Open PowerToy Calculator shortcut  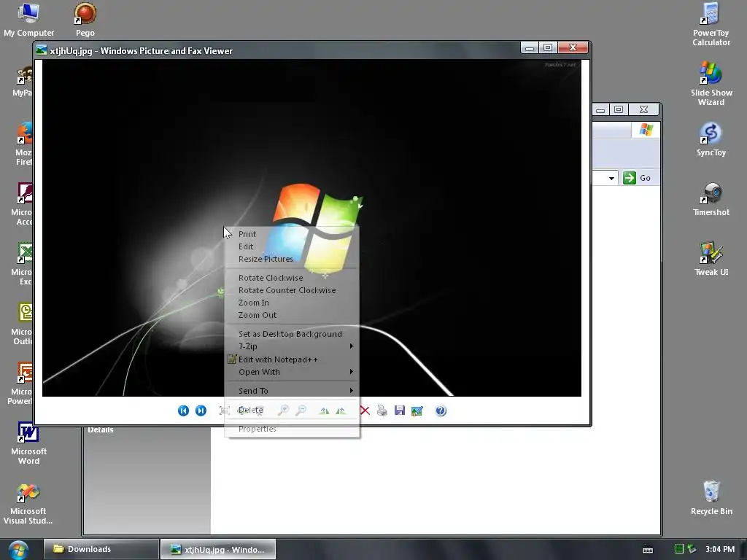[x=711, y=24]
